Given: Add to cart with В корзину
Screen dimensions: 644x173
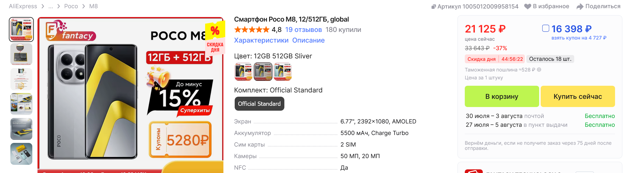Looking at the screenshot, I should pyautogui.click(x=502, y=96).
